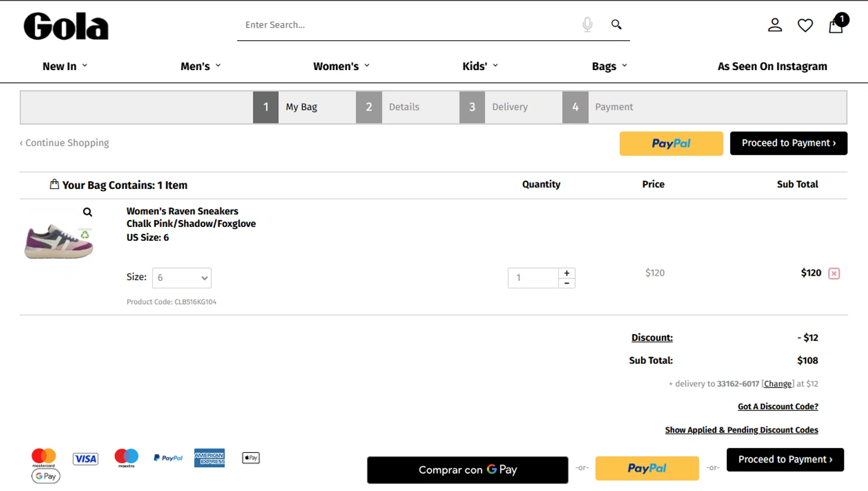Screen dimensions: 868x491
Task: Open As Seen On Instagram
Action: tap(773, 67)
